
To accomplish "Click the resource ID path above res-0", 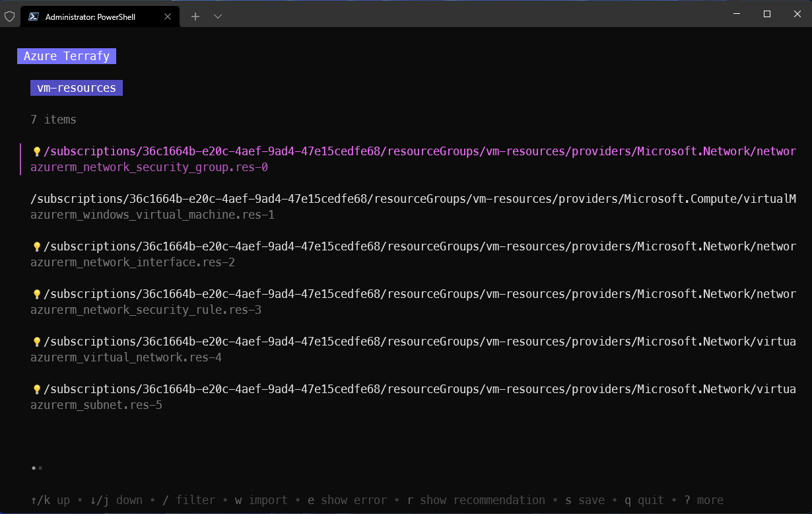I will pyautogui.click(x=420, y=151).
